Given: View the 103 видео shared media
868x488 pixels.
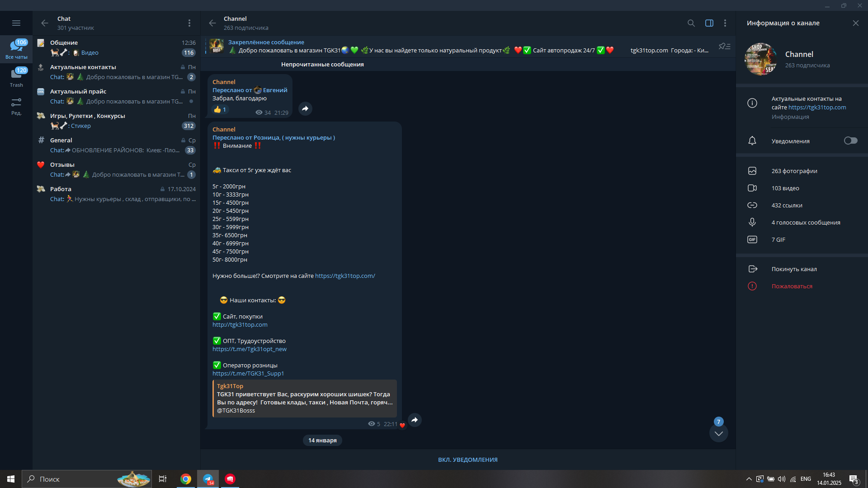Looking at the screenshot, I should tap(802, 188).
